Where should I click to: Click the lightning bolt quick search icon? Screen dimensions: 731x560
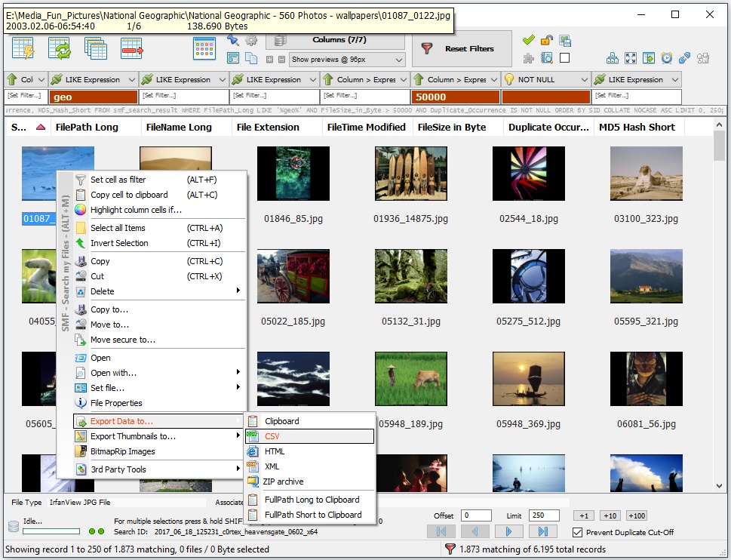23,48
